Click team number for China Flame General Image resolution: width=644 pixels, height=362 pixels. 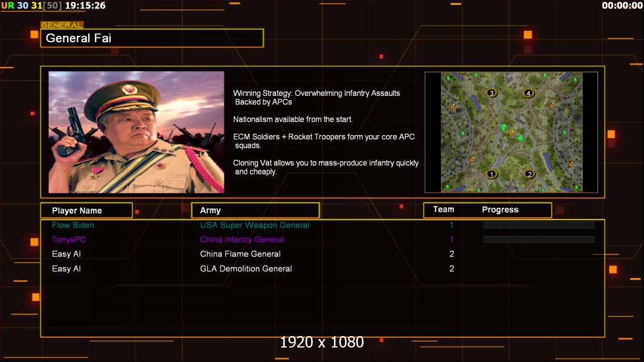(x=452, y=254)
